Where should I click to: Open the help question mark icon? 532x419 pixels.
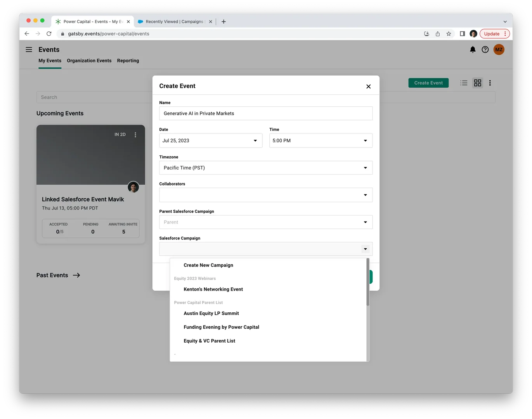pos(485,49)
